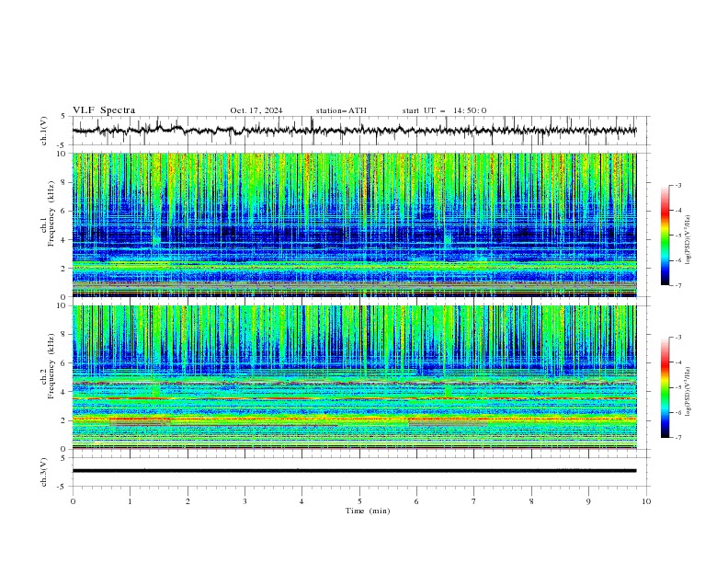Click the ch.1 colorbar log(PSD) label
This screenshot has width=728, height=563.
(688, 240)
